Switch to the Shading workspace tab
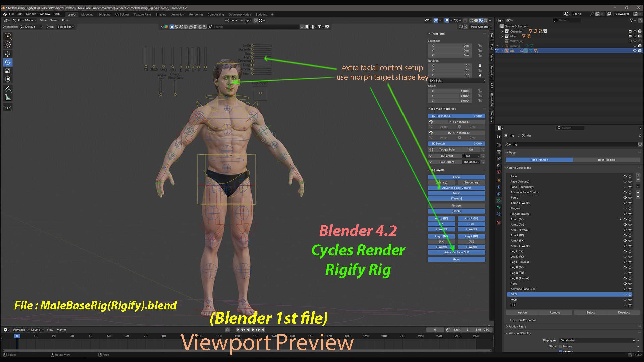This screenshot has height=362, width=644. [161, 15]
